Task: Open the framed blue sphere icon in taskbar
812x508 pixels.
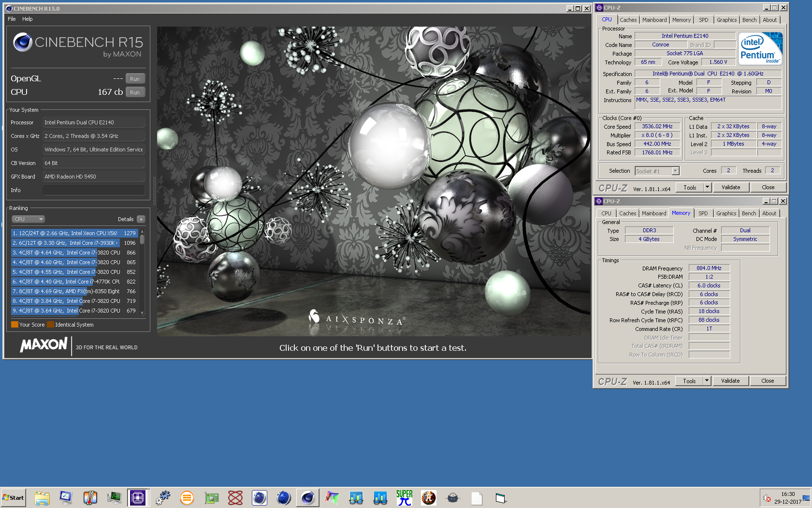Action: [x=260, y=498]
